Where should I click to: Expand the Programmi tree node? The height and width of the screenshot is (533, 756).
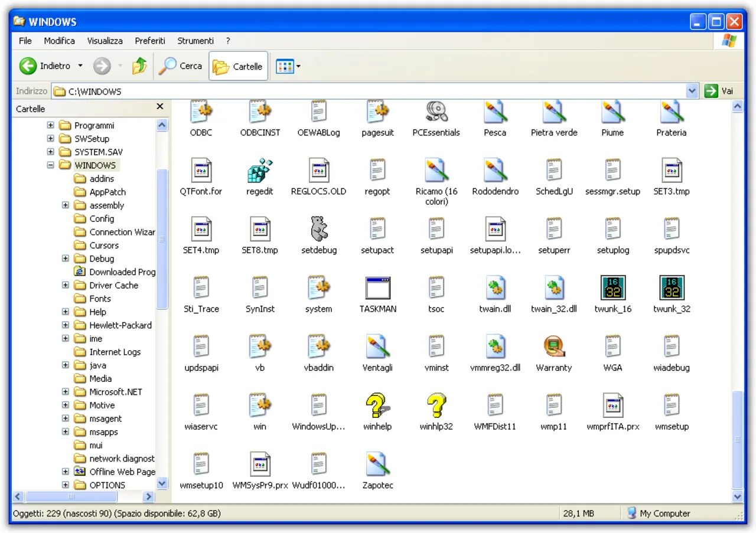tap(51, 125)
